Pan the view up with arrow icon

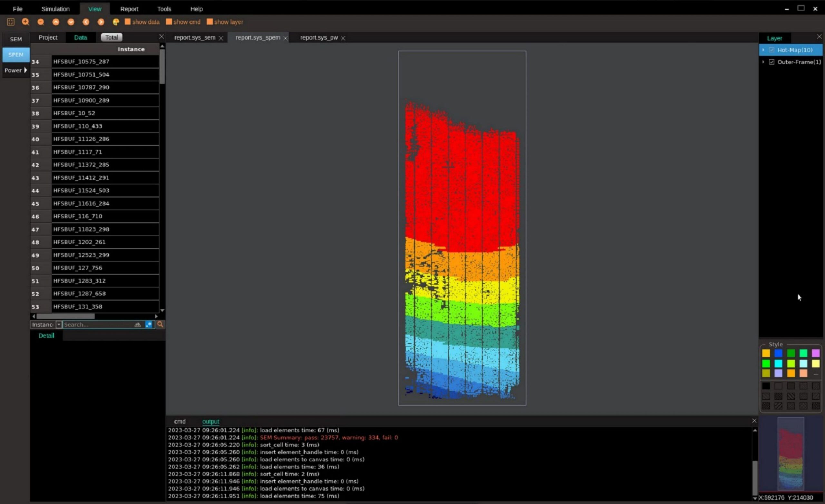55,22
